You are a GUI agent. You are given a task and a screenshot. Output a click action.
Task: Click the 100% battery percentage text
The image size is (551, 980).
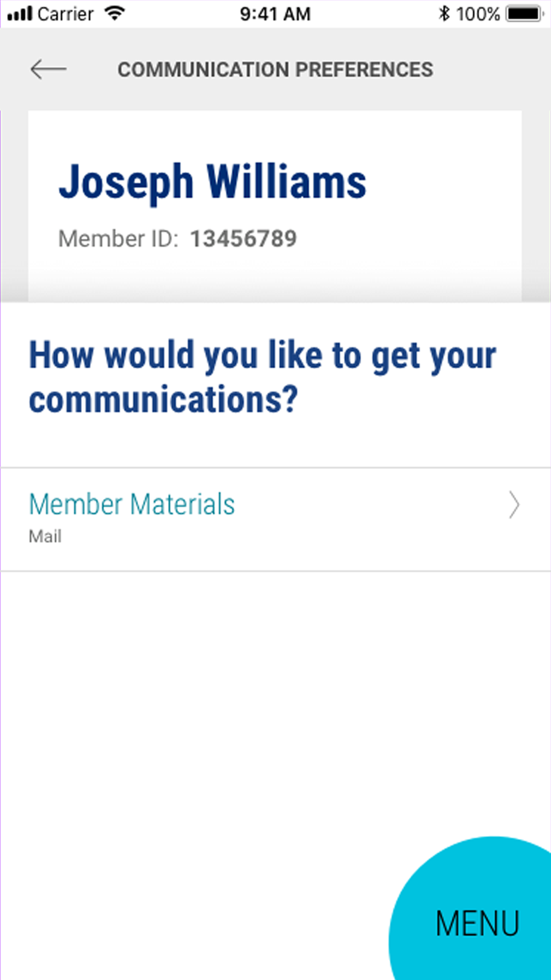tap(477, 14)
